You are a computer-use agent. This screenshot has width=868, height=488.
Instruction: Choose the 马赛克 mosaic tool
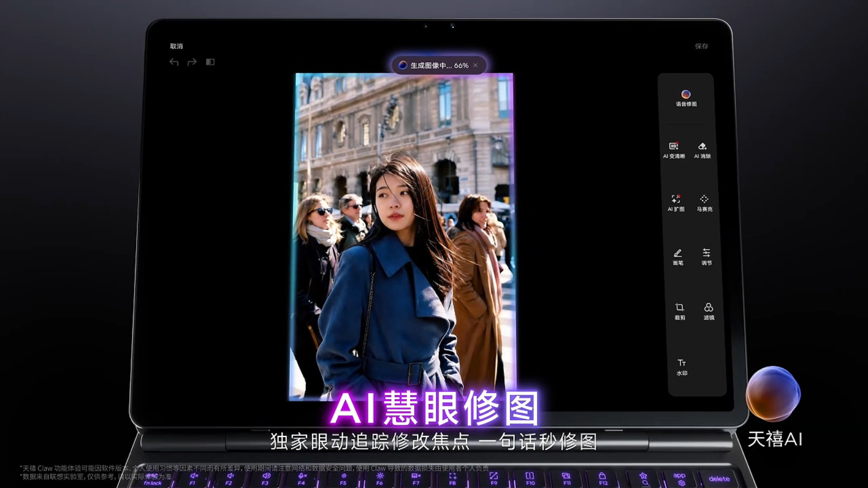(x=705, y=203)
